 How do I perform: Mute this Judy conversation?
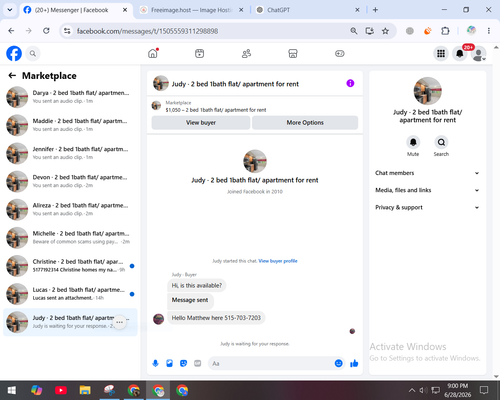[413, 142]
